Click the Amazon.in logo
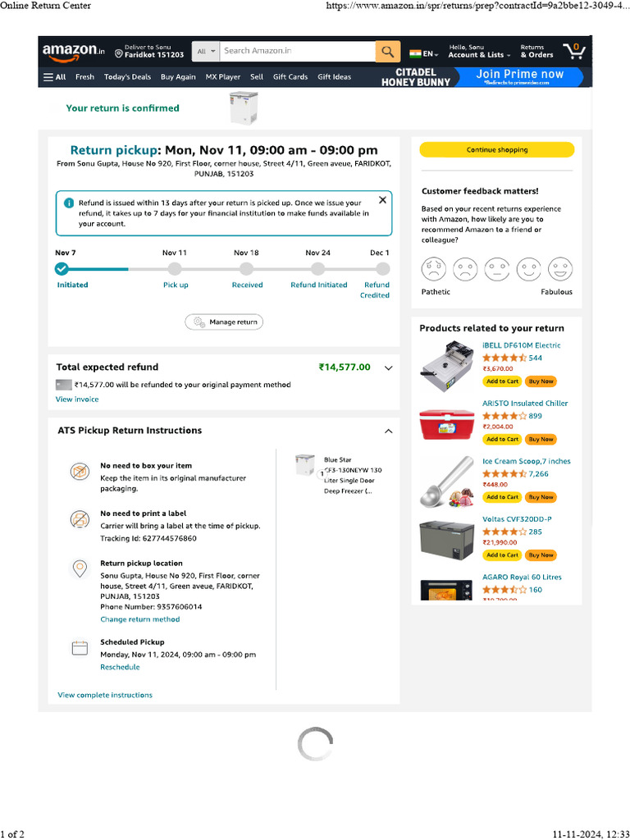 pyautogui.click(x=74, y=51)
